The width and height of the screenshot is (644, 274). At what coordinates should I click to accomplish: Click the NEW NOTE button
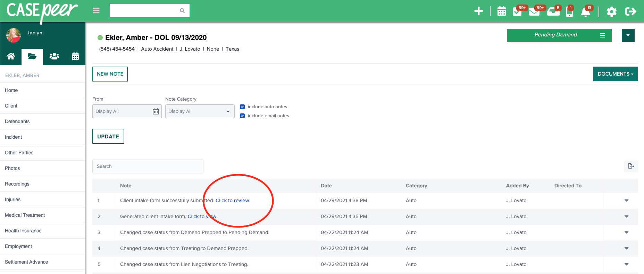pyautogui.click(x=110, y=74)
